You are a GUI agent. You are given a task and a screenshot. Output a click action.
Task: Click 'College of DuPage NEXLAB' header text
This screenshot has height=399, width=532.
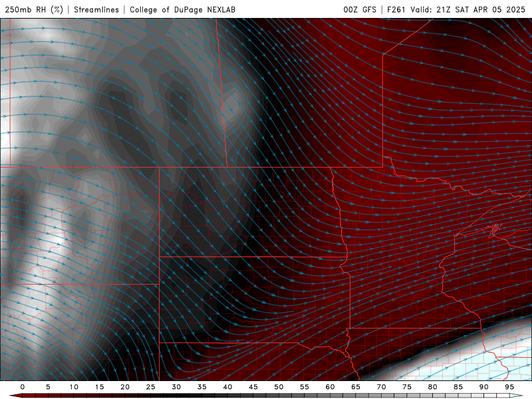coord(182,9)
